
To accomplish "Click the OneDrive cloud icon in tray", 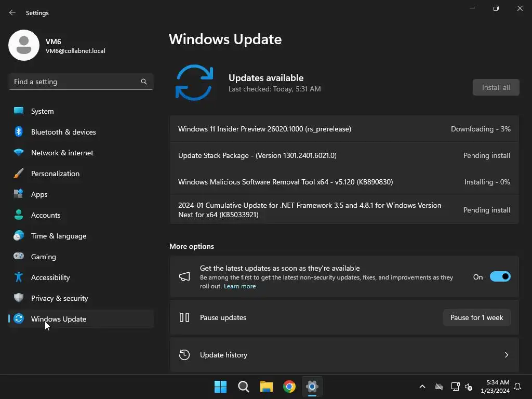I will 439,387.
